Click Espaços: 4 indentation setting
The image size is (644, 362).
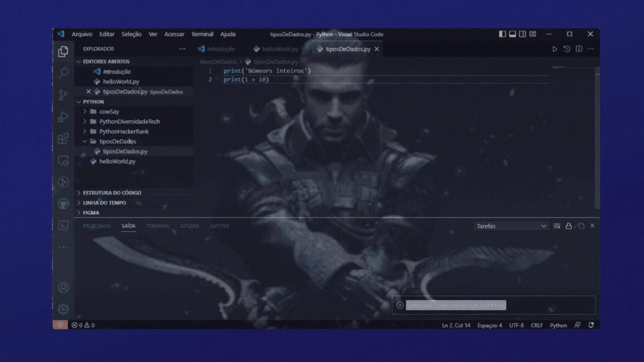[490, 325]
